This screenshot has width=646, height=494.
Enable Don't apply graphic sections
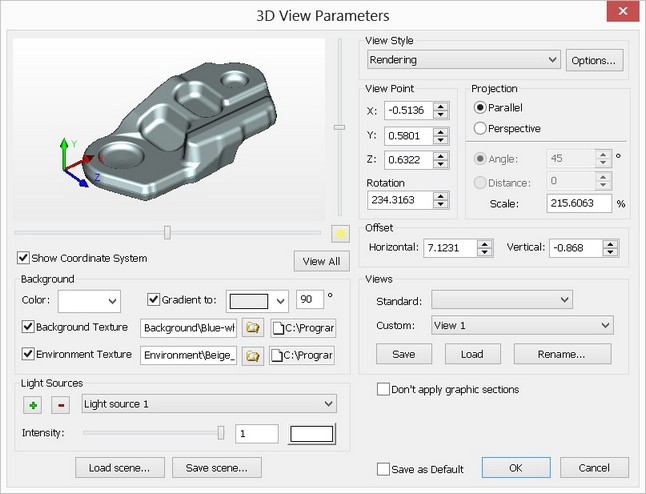click(x=384, y=389)
